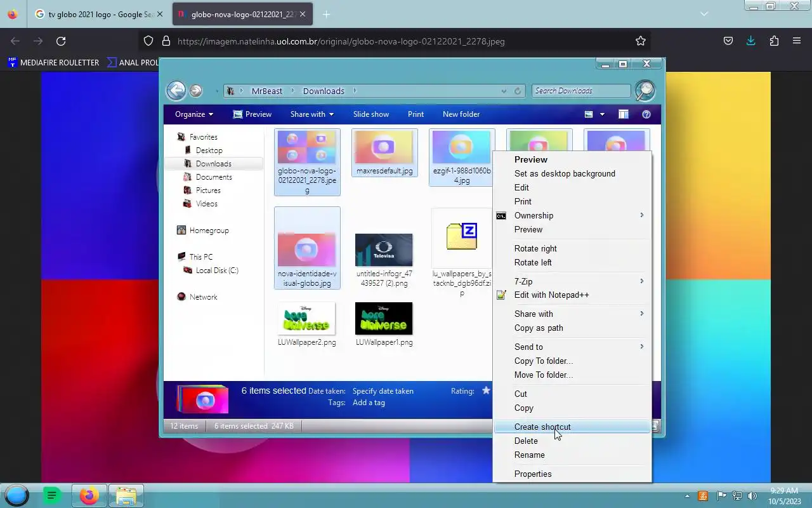This screenshot has width=812, height=508.
Task: Click the Pocket save icon in Firefox
Action: [728, 41]
